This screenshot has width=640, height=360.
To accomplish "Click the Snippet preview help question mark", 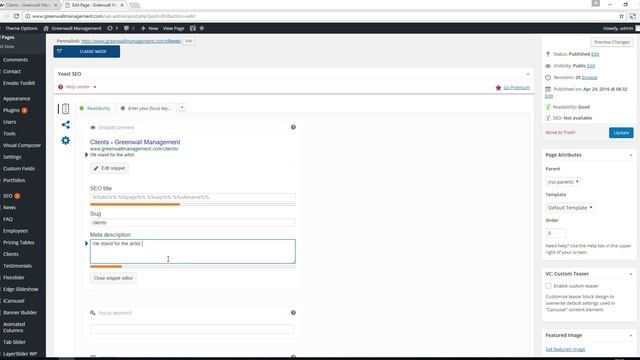I will pos(293,127).
